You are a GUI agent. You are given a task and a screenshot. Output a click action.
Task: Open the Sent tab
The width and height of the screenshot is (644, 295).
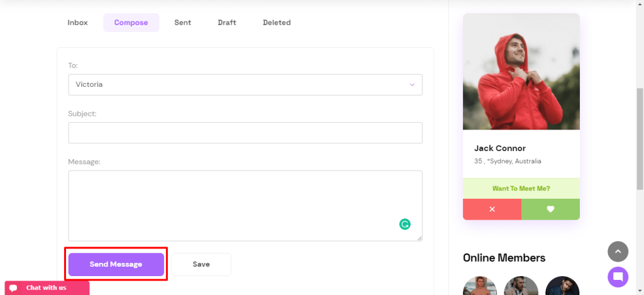point(182,23)
